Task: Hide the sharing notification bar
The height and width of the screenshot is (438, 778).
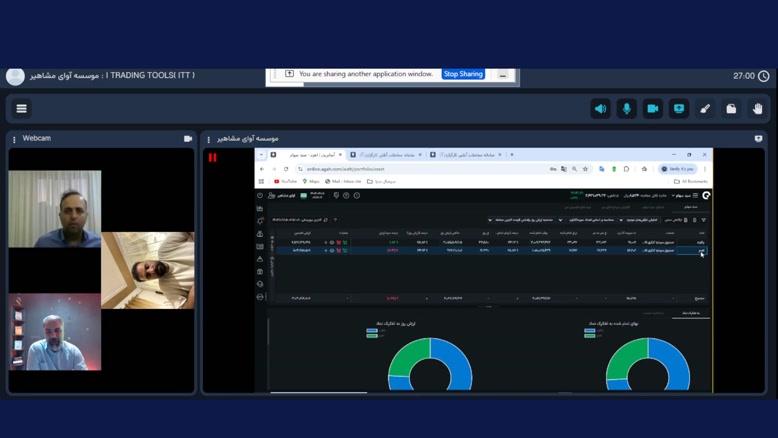Action: pyautogui.click(x=503, y=74)
